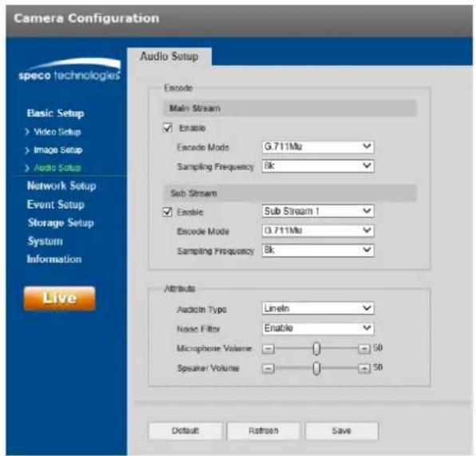Open the AudioIn Type dropdown

(x=318, y=309)
